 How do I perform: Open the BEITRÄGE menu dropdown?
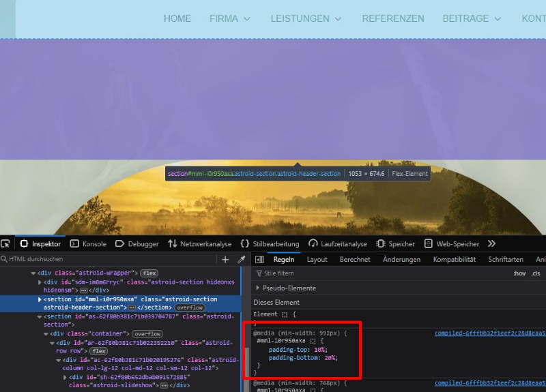point(472,19)
